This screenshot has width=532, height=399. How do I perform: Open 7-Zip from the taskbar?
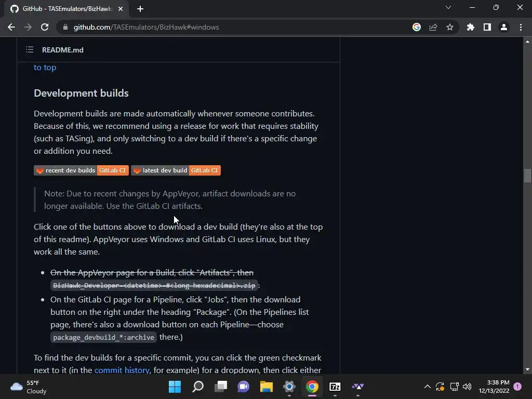[335, 387]
